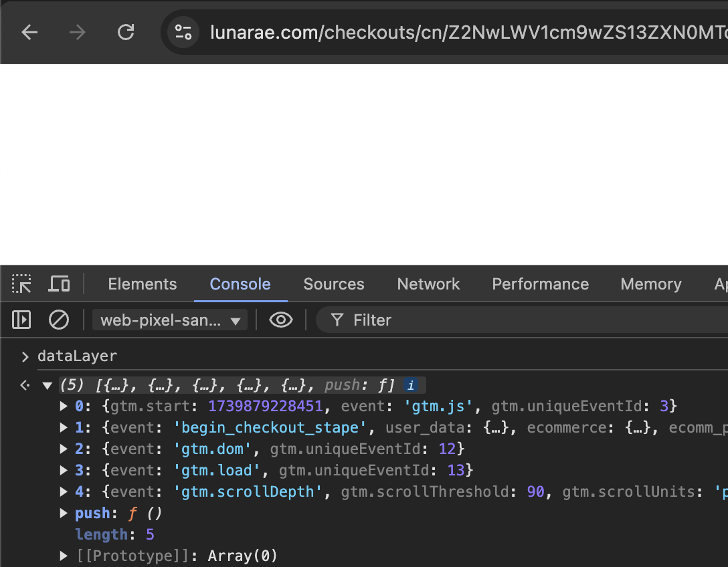Screen dimensions: 728x567
Task: Click the length: 5 property
Action: [114, 534]
